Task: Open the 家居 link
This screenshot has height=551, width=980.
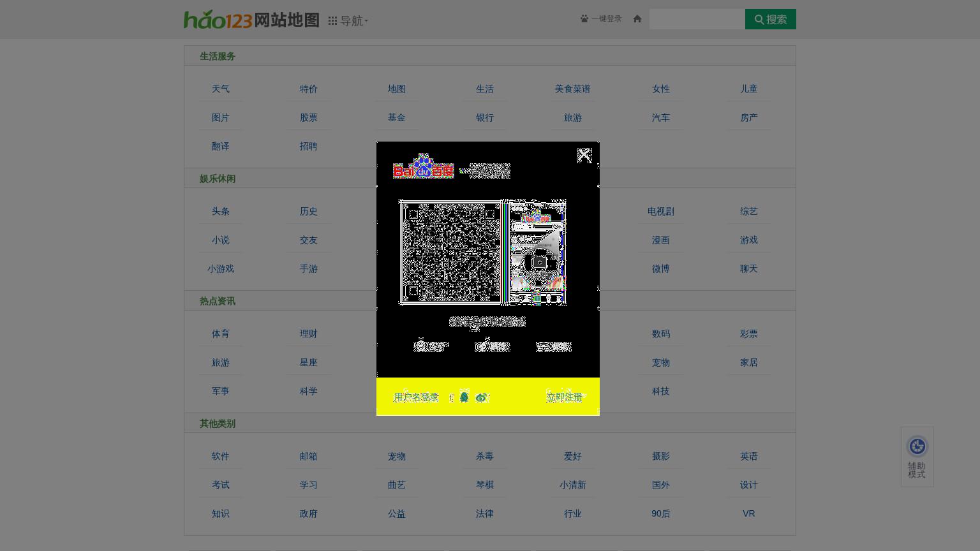Action: point(749,363)
